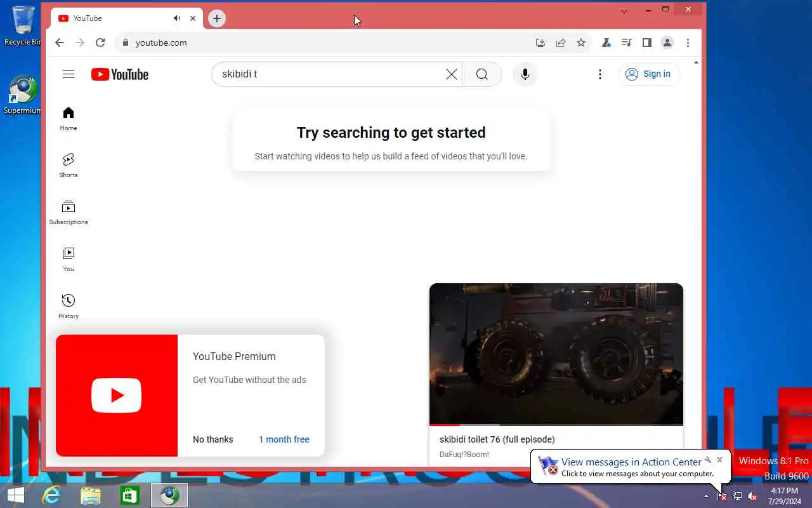Open the browser profile avatar

667,43
